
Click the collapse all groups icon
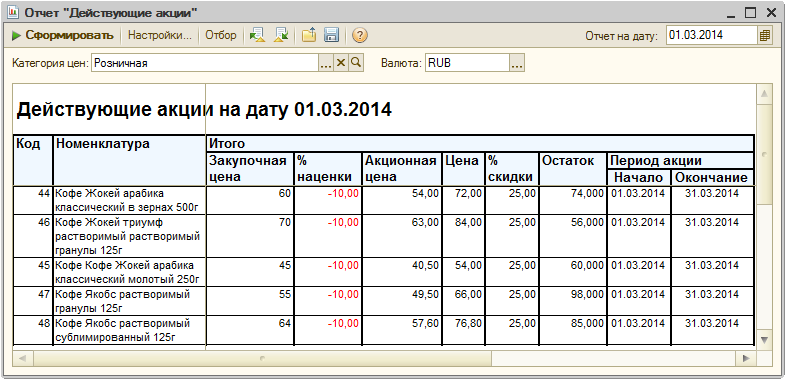[x=281, y=36]
